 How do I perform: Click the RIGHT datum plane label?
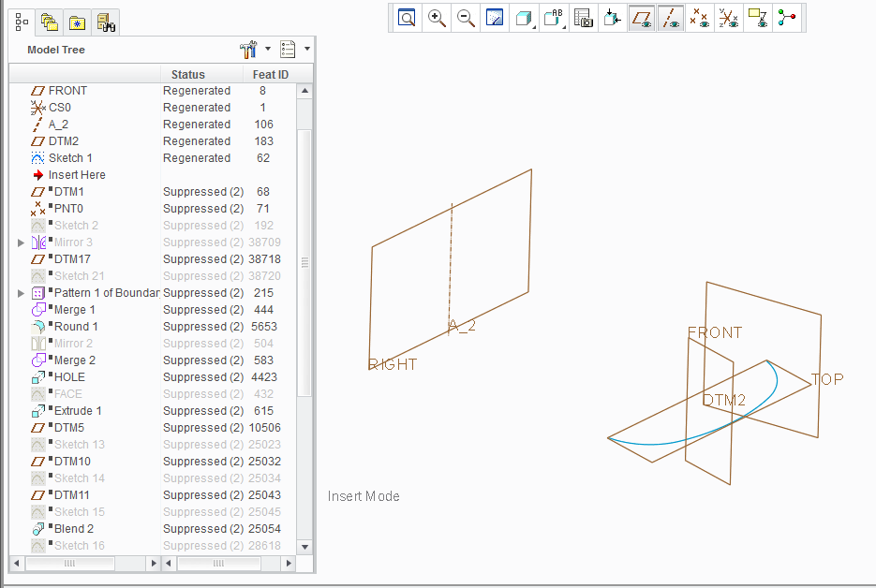pos(393,364)
